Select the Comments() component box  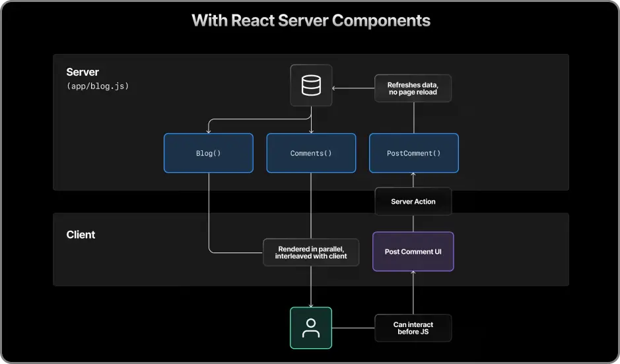tap(311, 153)
